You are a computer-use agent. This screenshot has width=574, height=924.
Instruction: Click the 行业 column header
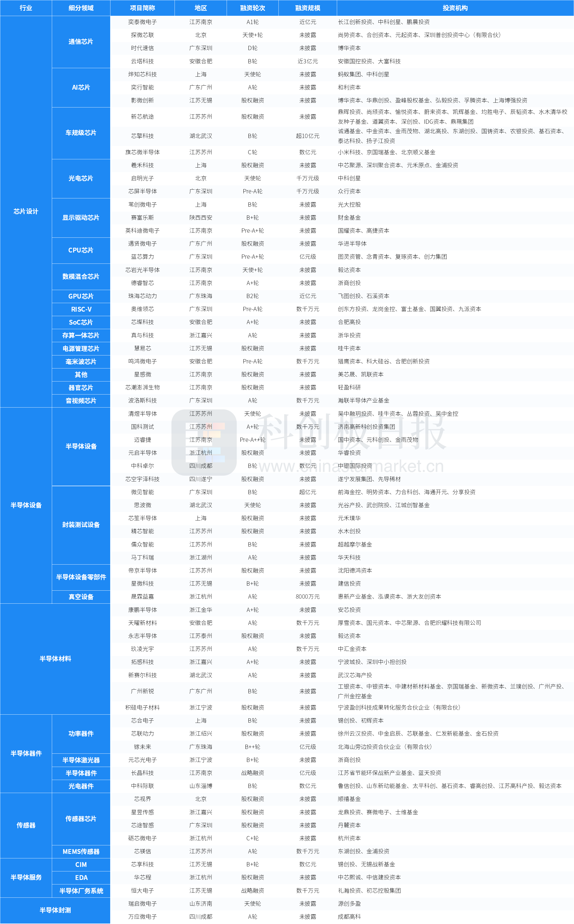coord(26,8)
